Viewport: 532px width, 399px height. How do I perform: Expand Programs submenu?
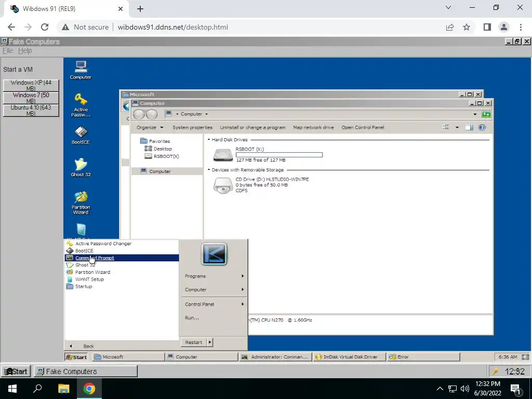pos(214,276)
